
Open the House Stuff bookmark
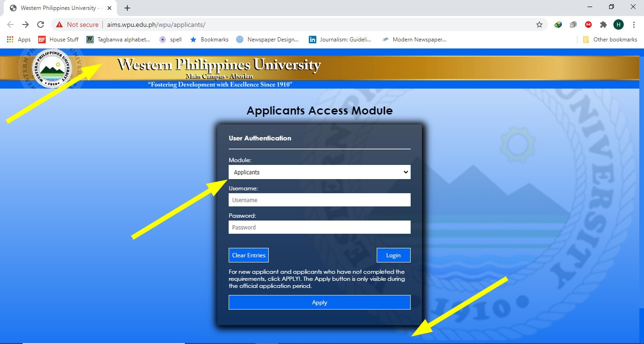pyautogui.click(x=58, y=40)
